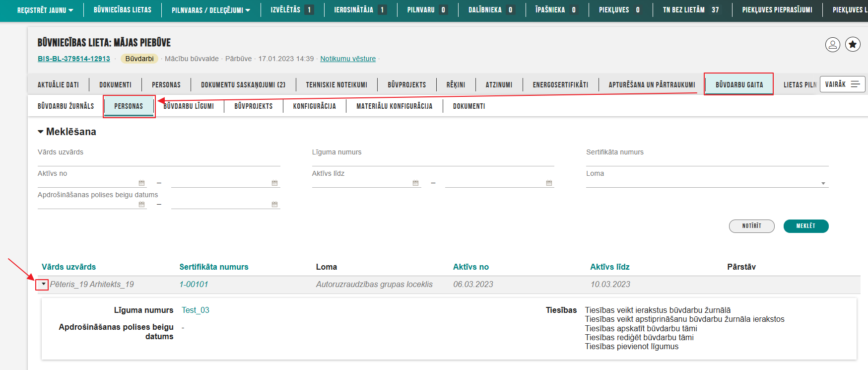The width and height of the screenshot is (868, 370).
Task: Open calendar for Aktīvs līdz start date
Action: click(415, 183)
